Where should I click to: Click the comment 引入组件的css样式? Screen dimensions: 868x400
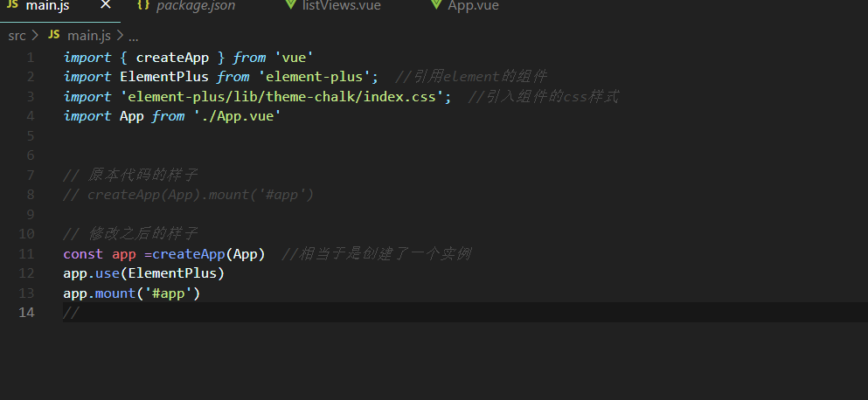(544, 97)
